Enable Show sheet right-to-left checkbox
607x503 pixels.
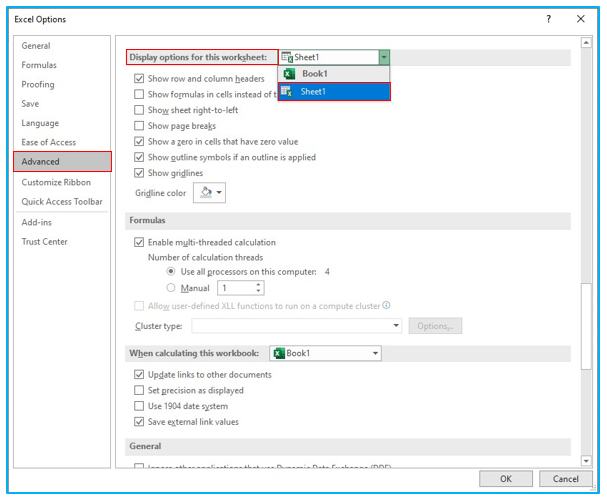pyautogui.click(x=139, y=110)
